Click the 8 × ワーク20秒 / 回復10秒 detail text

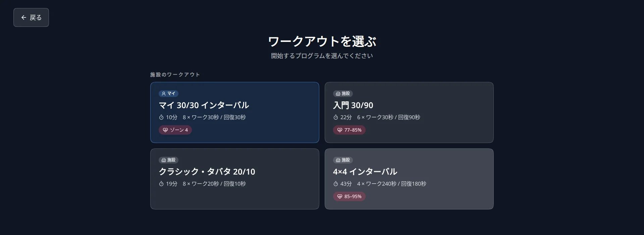(214, 184)
